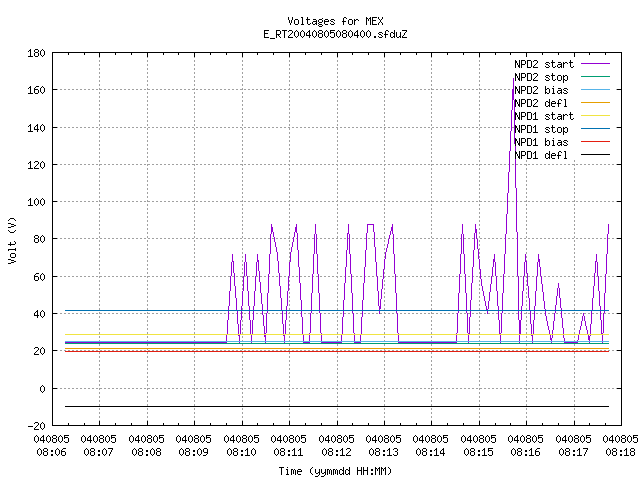Click the x-axis tick label 08:13
The width and height of the screenshot is (640, 480).
(x=383, y=452)
